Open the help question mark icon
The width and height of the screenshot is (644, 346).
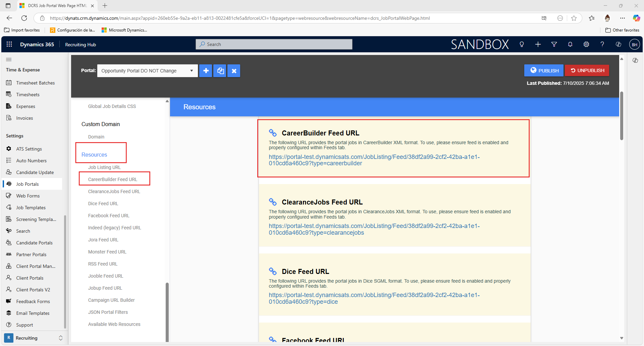pos(602,44)
